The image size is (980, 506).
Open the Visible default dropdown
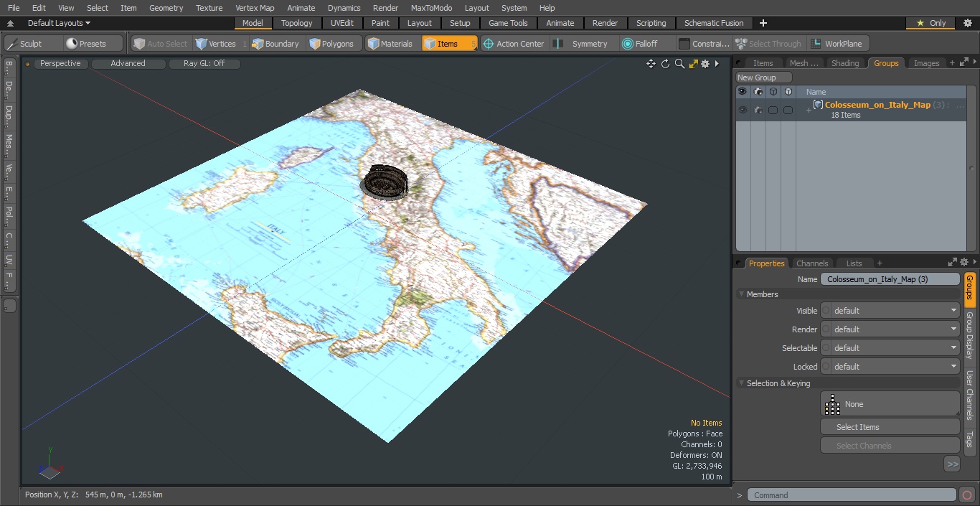click(895, 311)
